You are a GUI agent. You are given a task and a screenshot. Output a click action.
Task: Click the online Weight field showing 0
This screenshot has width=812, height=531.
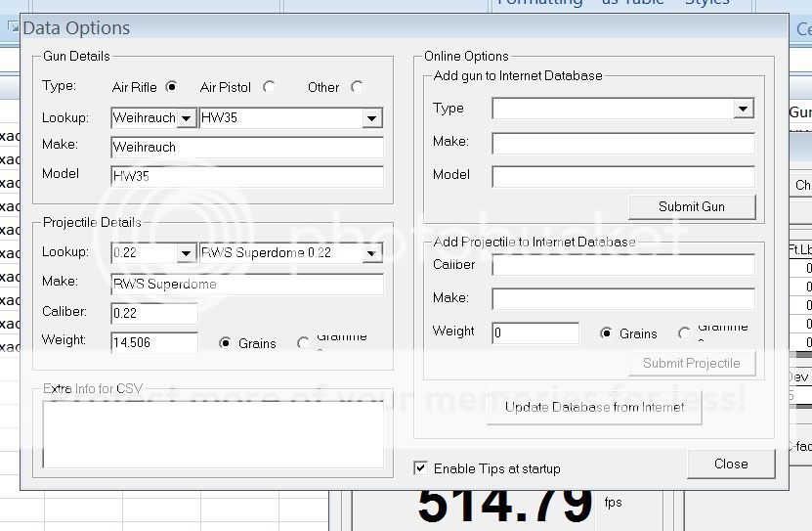coord(535,333)
